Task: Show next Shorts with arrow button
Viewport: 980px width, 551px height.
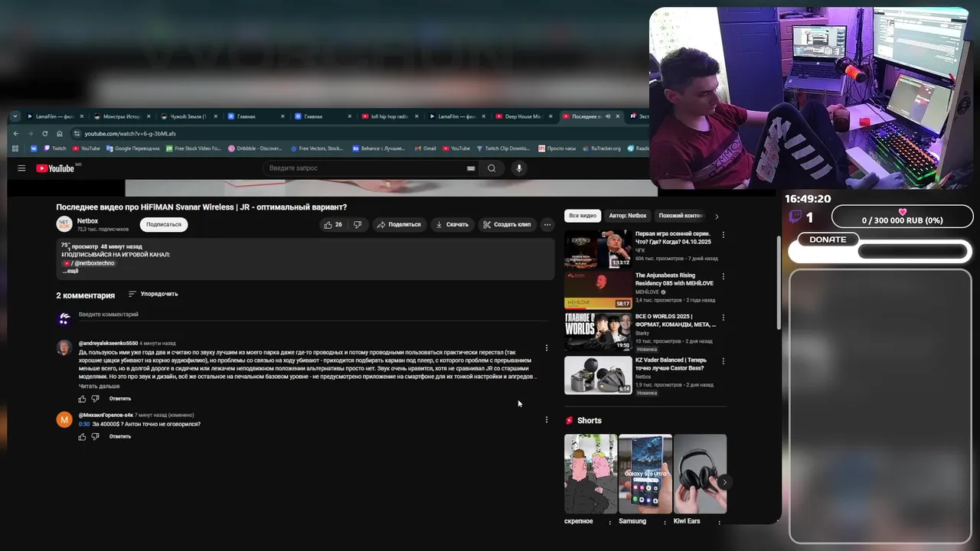Action: point(724,482)
